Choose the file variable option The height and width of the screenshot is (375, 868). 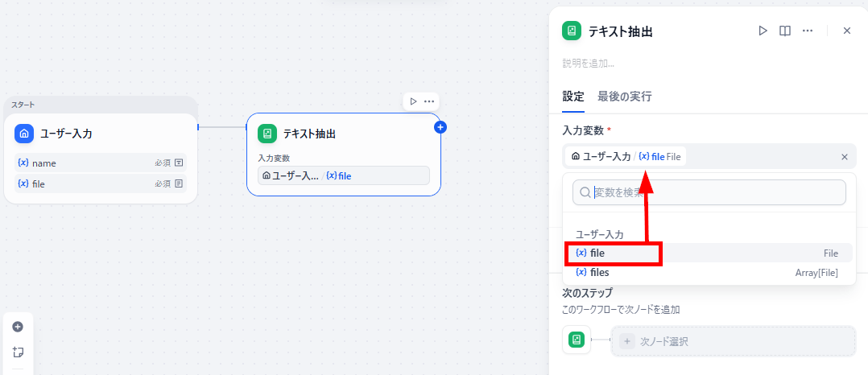709,253
